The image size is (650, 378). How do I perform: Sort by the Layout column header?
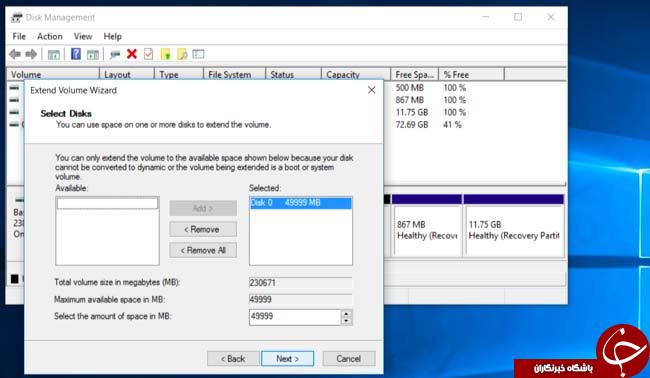pos(127,75)
